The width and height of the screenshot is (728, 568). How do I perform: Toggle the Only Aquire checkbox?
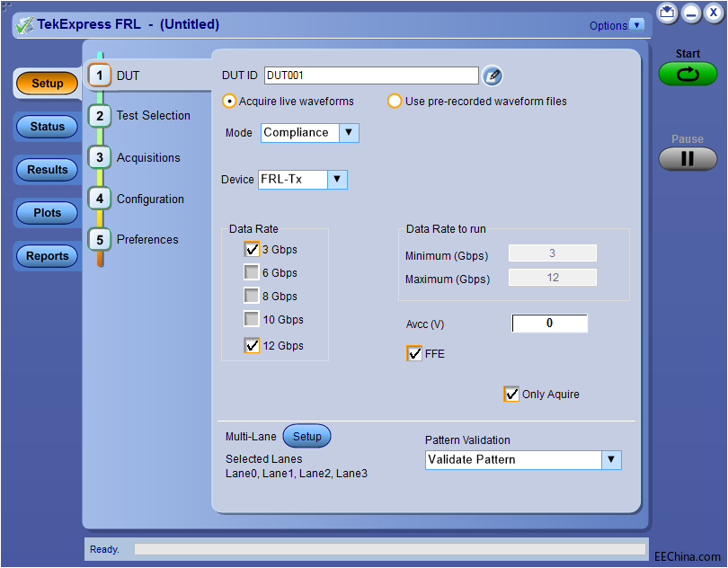511,394
